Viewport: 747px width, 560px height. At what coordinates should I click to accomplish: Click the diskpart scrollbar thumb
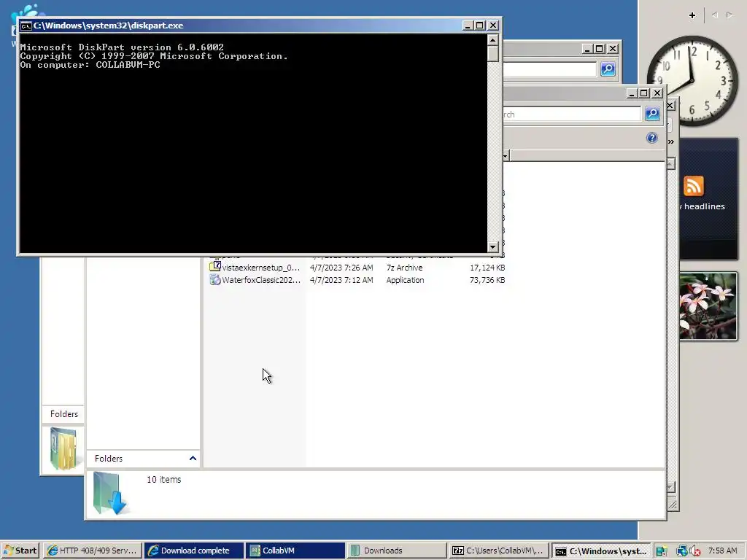pos(493,53)
